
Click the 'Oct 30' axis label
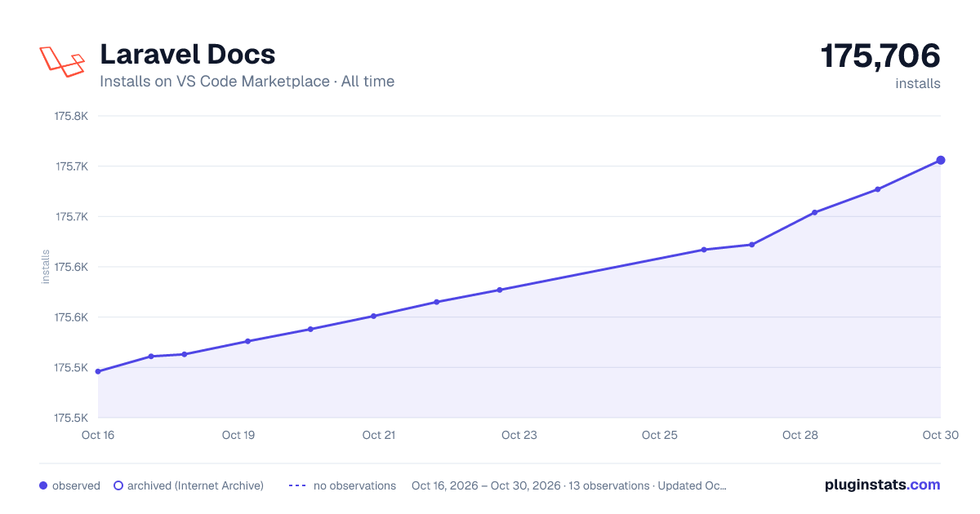pos(939,435)
